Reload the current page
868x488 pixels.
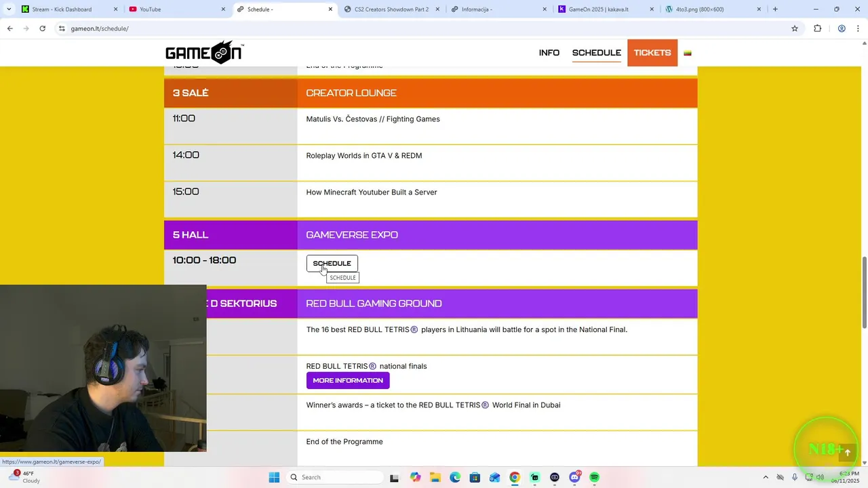pos(42,28)
